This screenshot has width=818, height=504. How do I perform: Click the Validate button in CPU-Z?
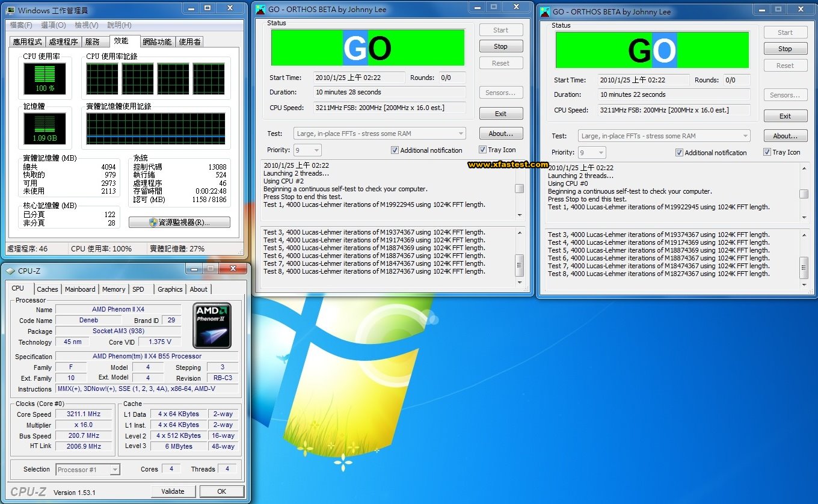tap(173, 491)
